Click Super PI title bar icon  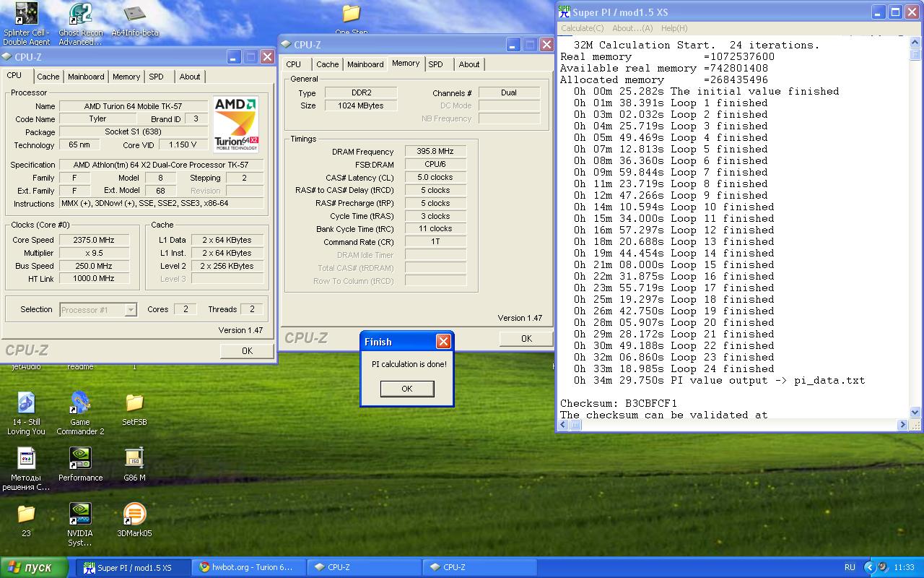(564, 11)
